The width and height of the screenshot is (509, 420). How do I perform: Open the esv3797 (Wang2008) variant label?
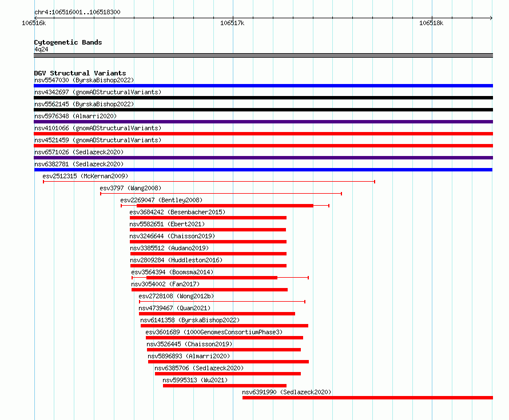pyautogui.click(x=130, y=188)
